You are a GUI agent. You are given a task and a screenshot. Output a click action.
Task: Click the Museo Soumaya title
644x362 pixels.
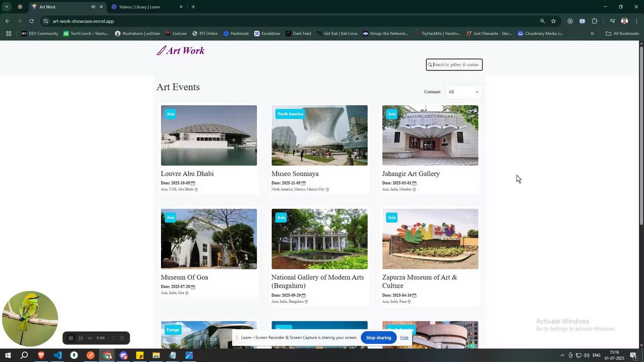[295, 174]
